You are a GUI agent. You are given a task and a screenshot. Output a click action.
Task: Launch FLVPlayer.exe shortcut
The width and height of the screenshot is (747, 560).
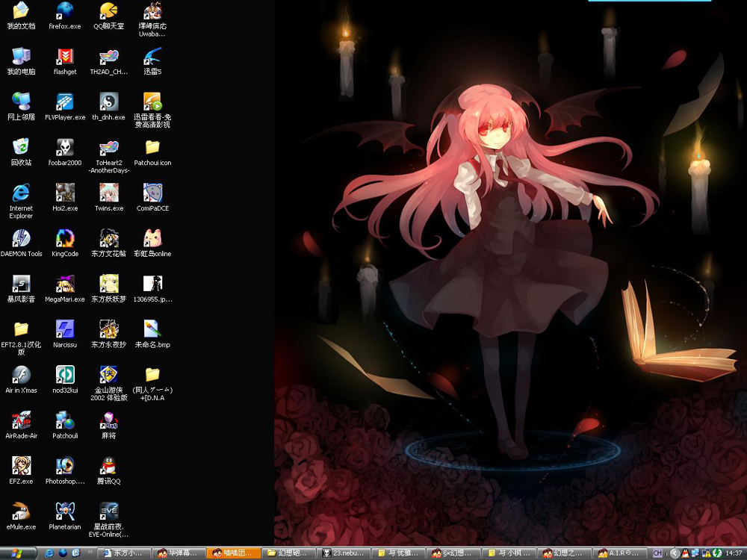click(x=65, y=107)
